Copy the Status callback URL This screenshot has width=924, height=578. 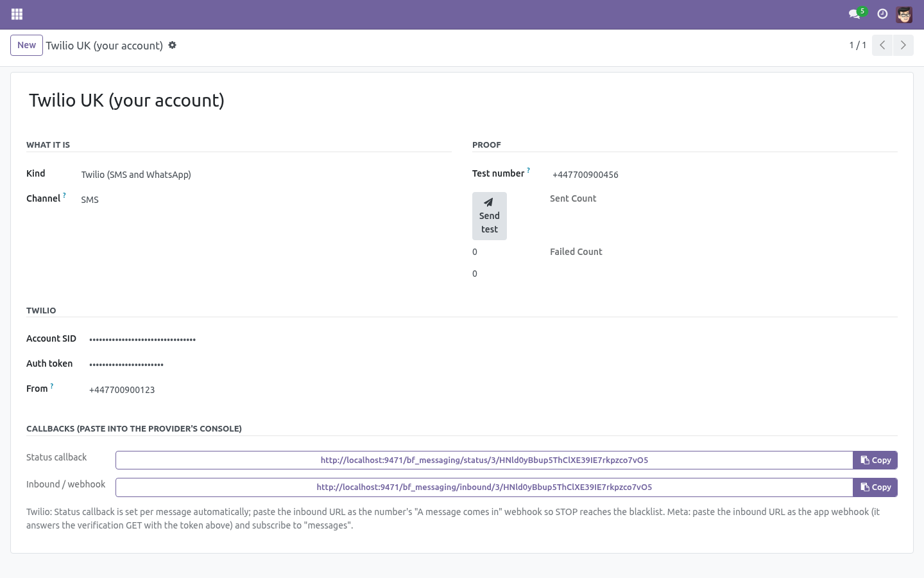[x=875, y=460]
